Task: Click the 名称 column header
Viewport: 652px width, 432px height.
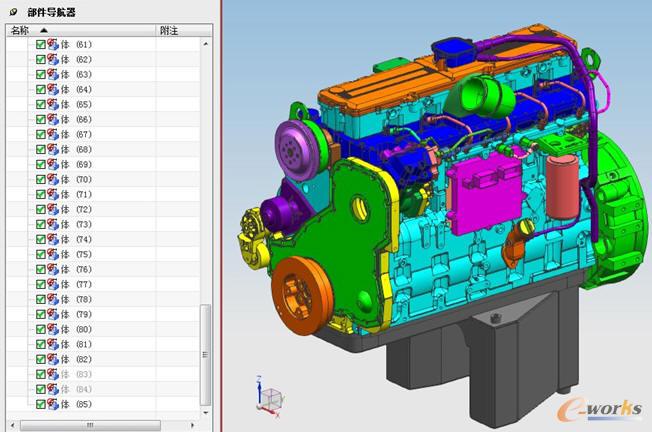Action: (x=21, y=31)
